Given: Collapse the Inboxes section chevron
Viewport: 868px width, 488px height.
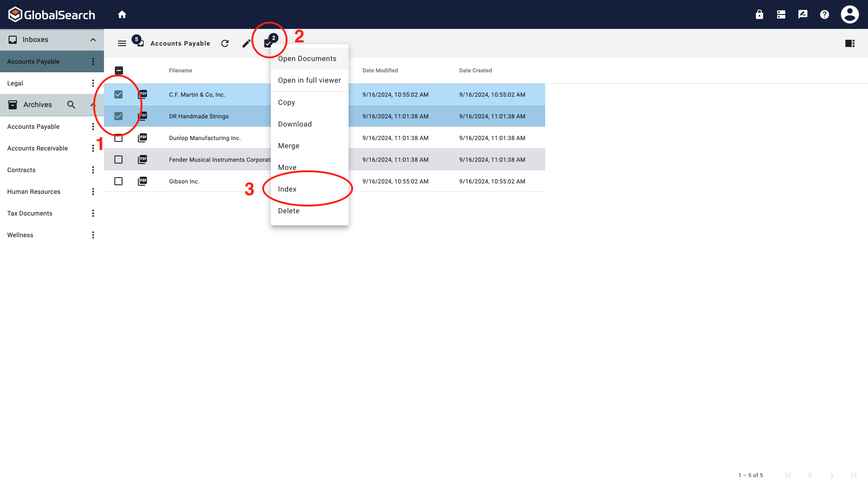Looking at the screenshot, I should pyautogui.click(x=93, y=40).
